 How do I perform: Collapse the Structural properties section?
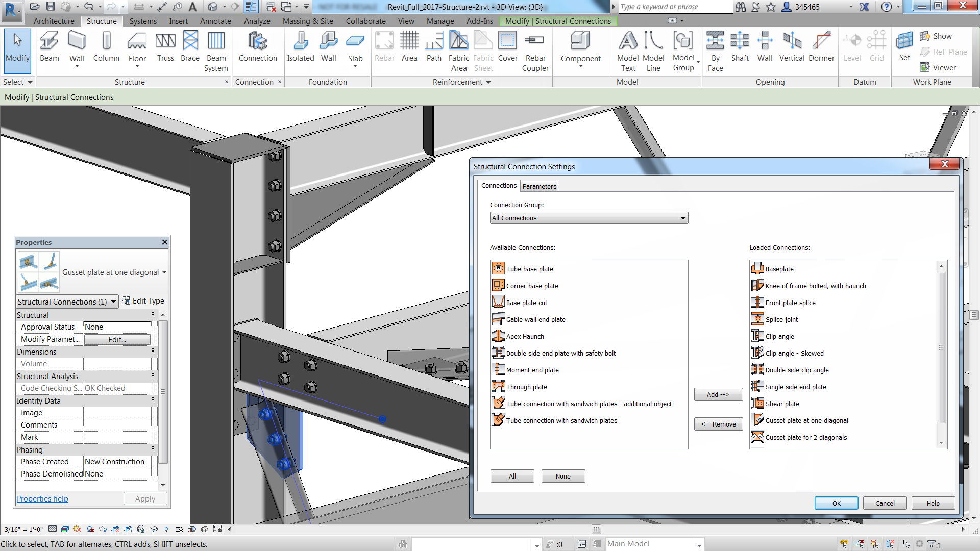[x=153, y=314]
